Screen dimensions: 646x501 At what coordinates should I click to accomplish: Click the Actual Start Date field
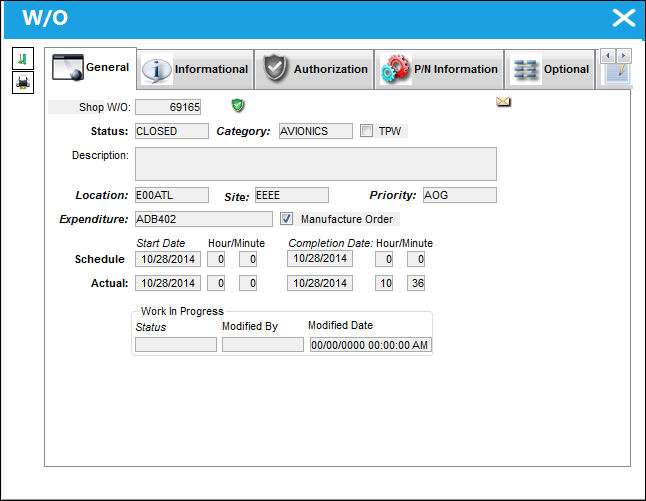pos(168,283)
